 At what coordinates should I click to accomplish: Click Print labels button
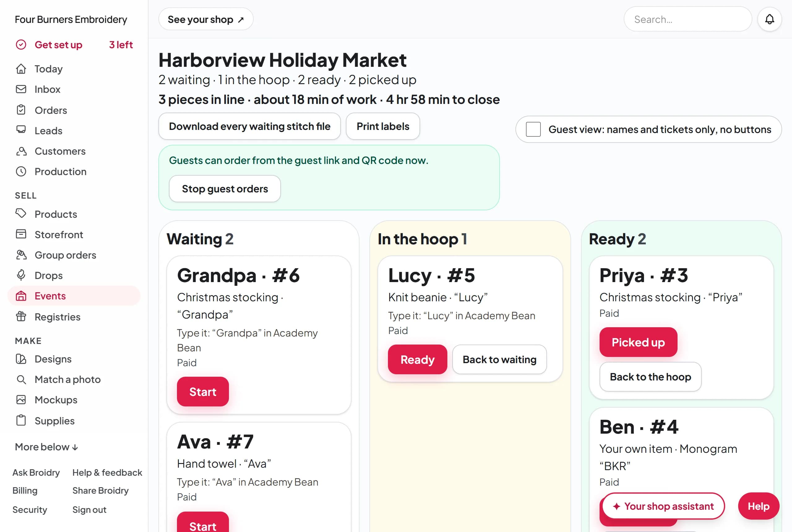383,126
